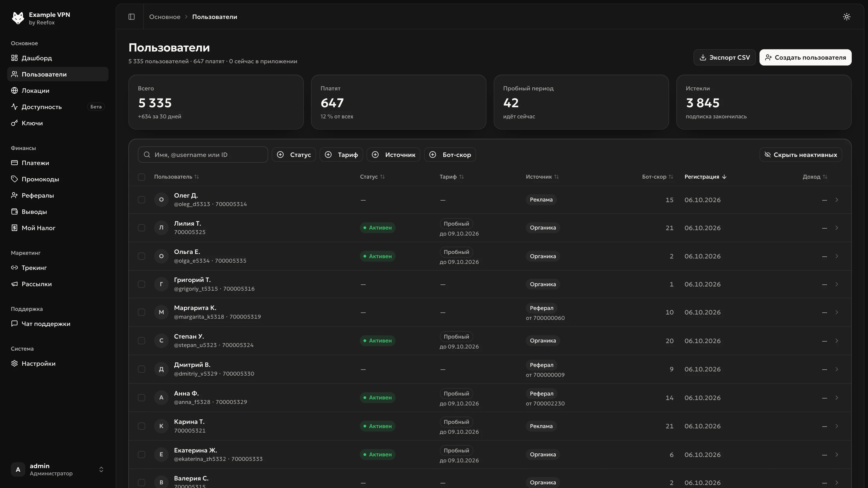Screen dimensions: 868x488
Task: Expand the admin account switcher chevrons
Action: tap(101, 470)
